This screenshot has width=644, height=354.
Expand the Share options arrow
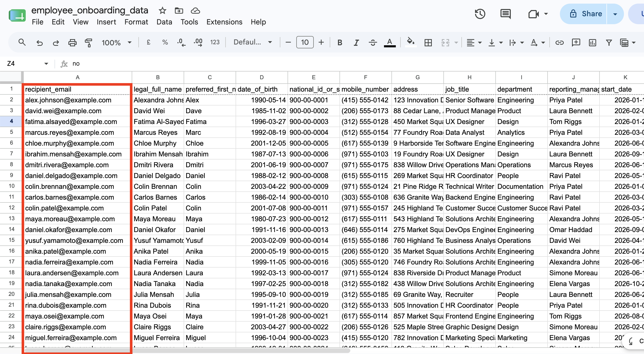click(615, 14)
